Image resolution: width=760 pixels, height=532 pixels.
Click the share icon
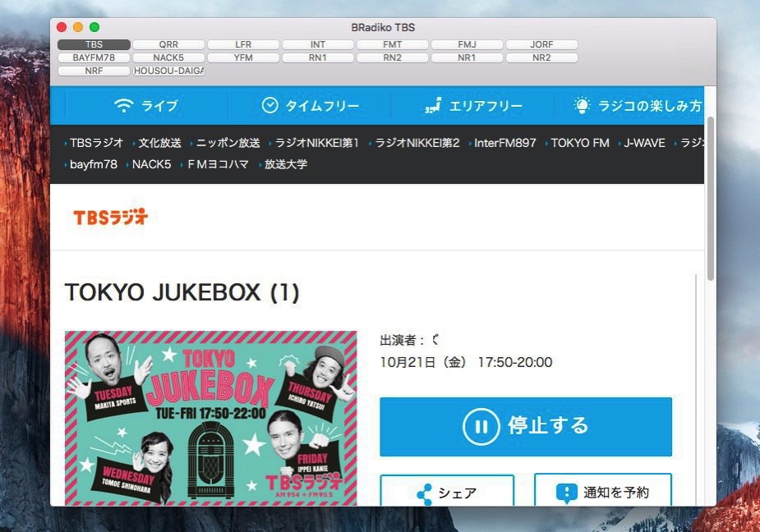point(425,494)
